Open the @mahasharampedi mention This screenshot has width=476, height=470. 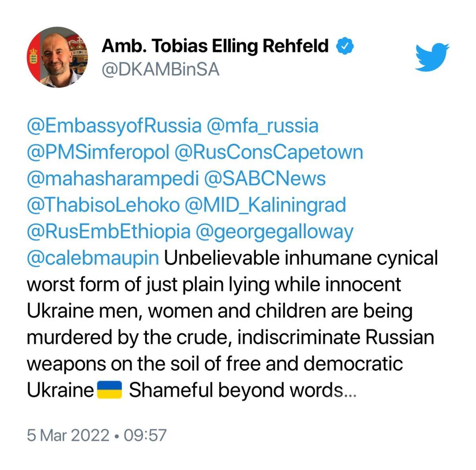click(x=112, y=179)
